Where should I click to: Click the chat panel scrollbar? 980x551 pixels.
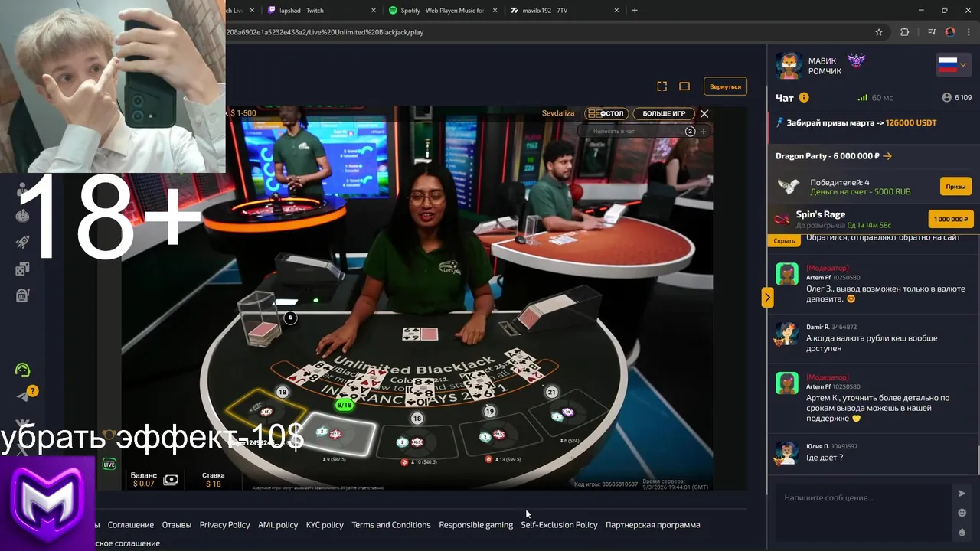tap(977, 459)
